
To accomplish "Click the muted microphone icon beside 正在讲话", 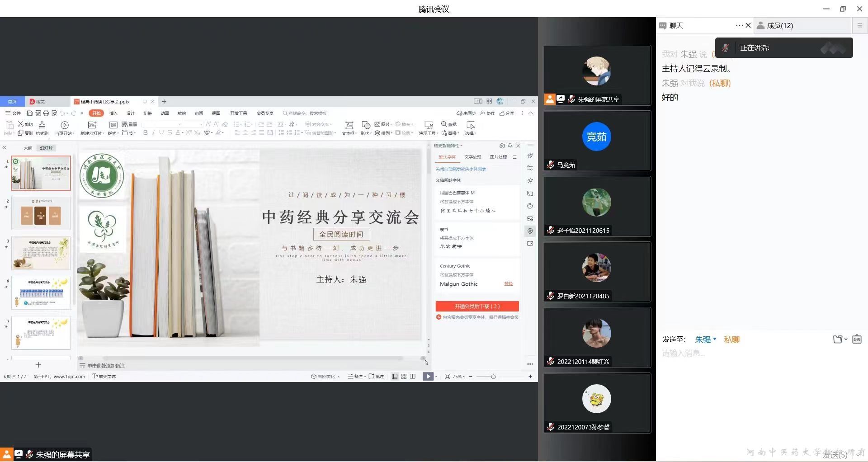I will pos(725,48).
